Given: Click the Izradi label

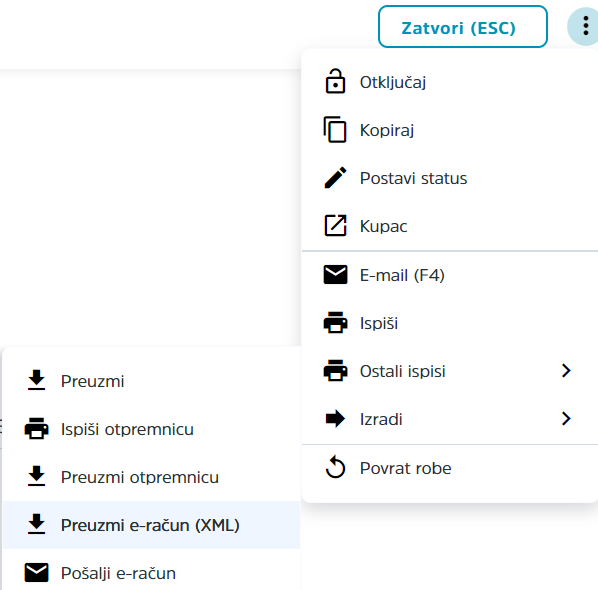Looking at the screenshot, I should (x=381, y=420).
